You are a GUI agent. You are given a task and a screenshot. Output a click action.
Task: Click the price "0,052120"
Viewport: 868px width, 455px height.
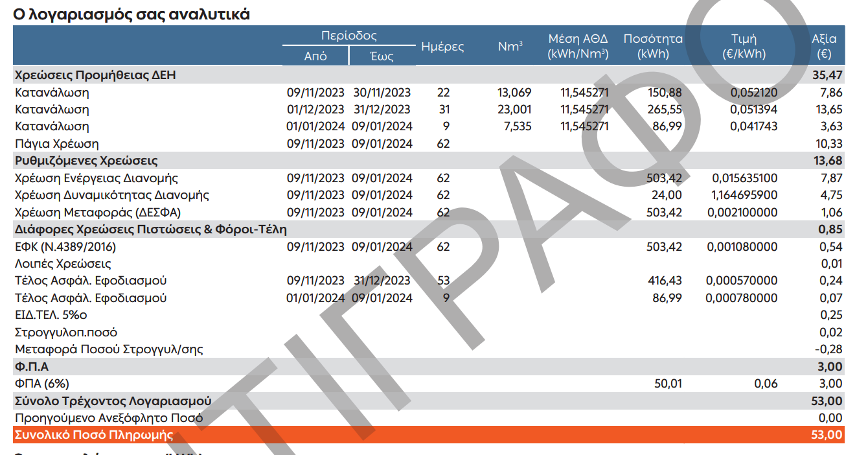754,93
